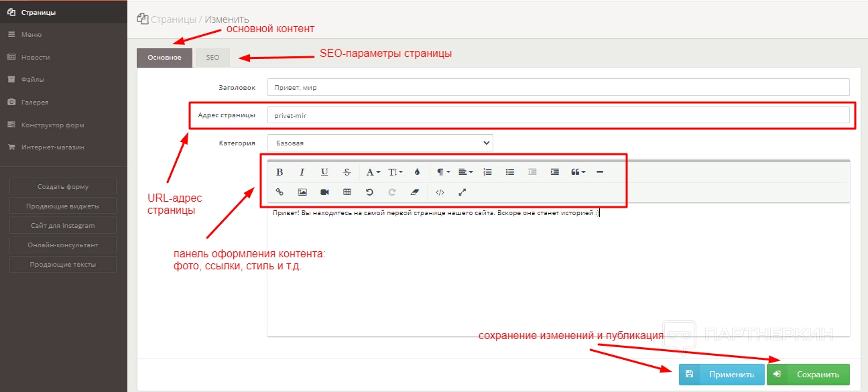Redo the last undone edit
This screenshot has height=392, width=868.
pos(392,192)
